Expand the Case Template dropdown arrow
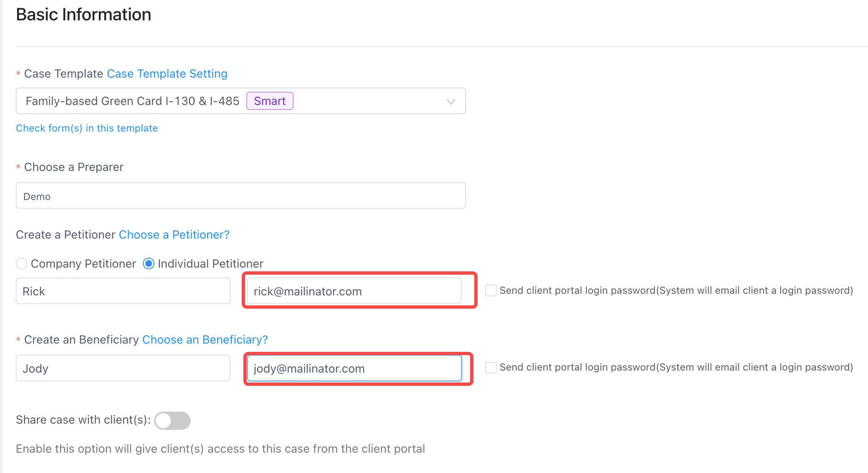Screen dimensions: 868x473 [x=451, y=102]
